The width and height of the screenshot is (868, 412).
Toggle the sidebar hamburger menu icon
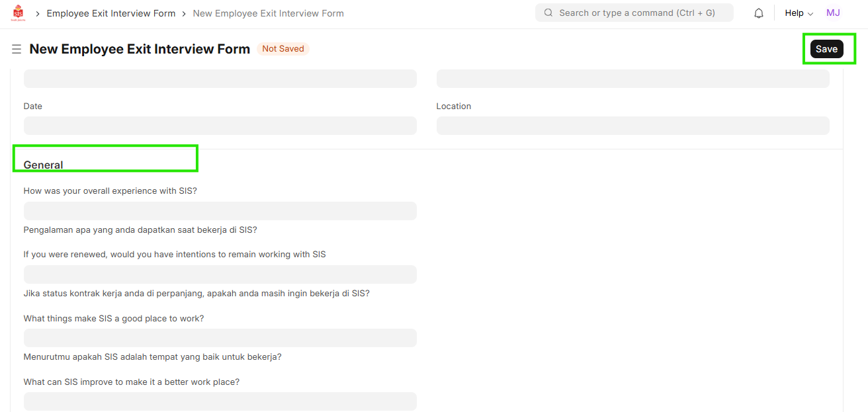[x=17, y=49]
